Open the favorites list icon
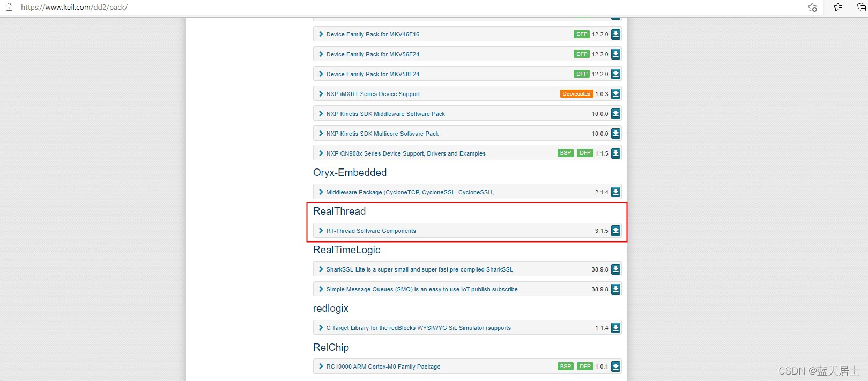868x381 pixels. (x=838, y=8)
